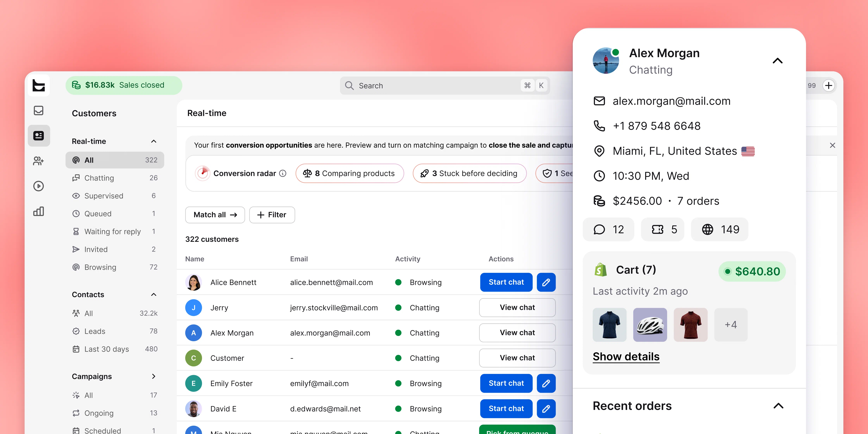Open the team add-user icon in rail
This screenshot has height=434, width=868.
pyautogui.click(x=38, y=161)
